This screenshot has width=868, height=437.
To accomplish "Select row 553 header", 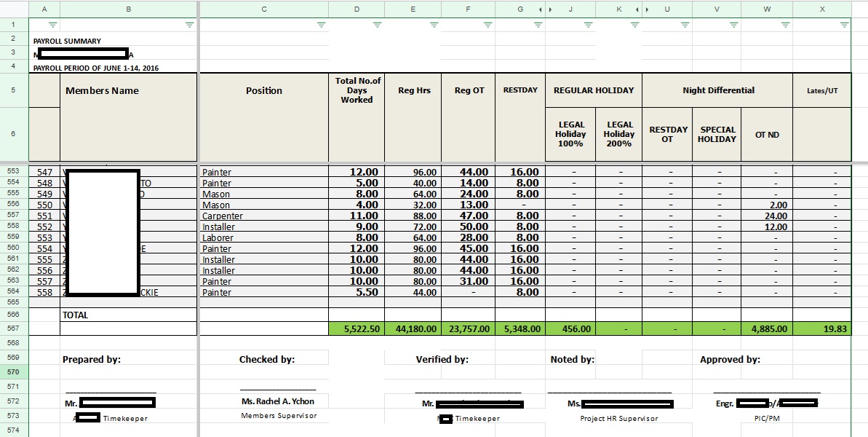I will (x=14, y=171).
